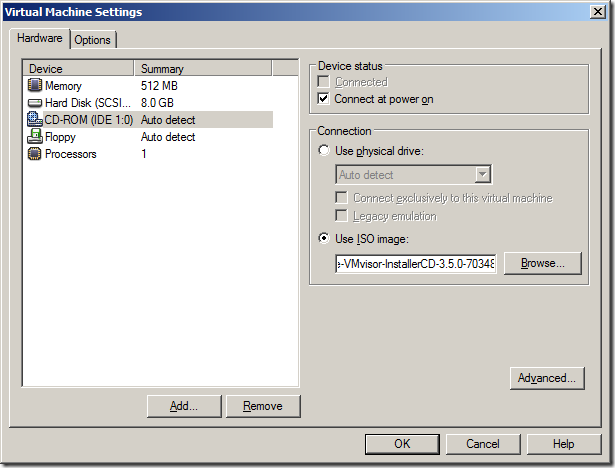This screenshot has width=615, height=468.
Task: Remove the selected device
Action: click(x=263, y=406)
